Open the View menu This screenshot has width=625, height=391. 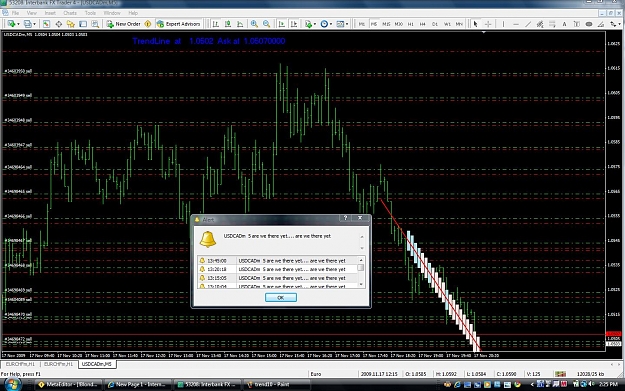(x=31, y=13)
